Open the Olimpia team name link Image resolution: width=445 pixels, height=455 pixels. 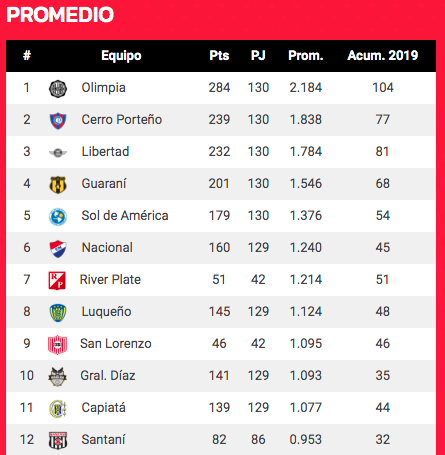click(103, 88)
